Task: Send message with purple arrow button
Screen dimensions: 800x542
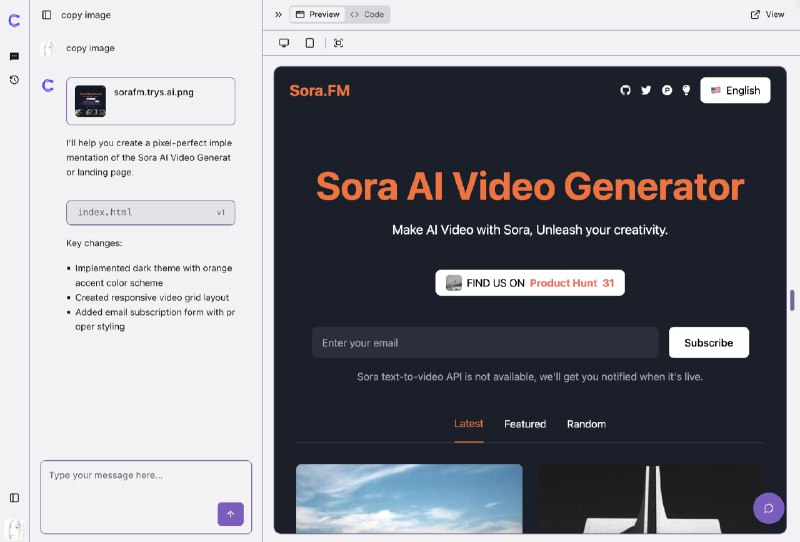Action: [x=231, y=514]
